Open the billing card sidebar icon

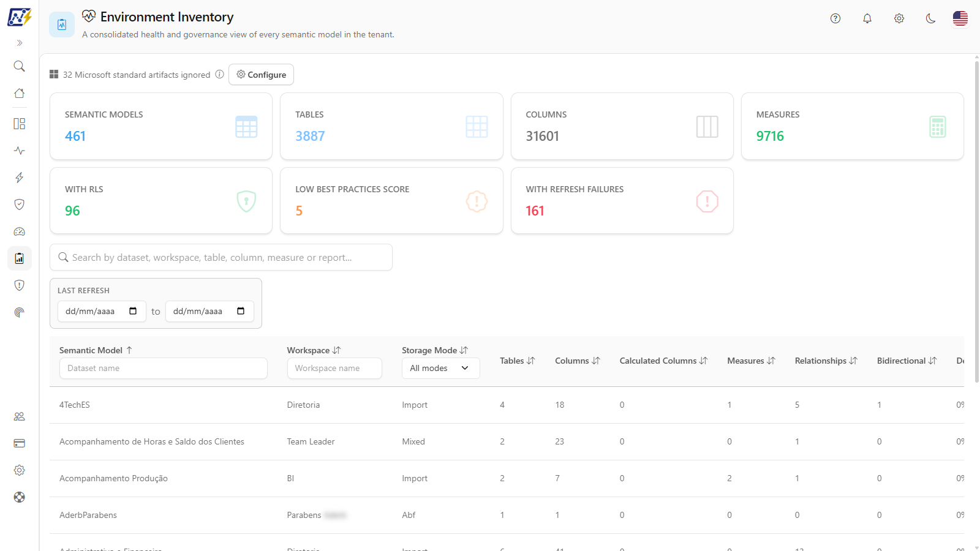(20, 443)
